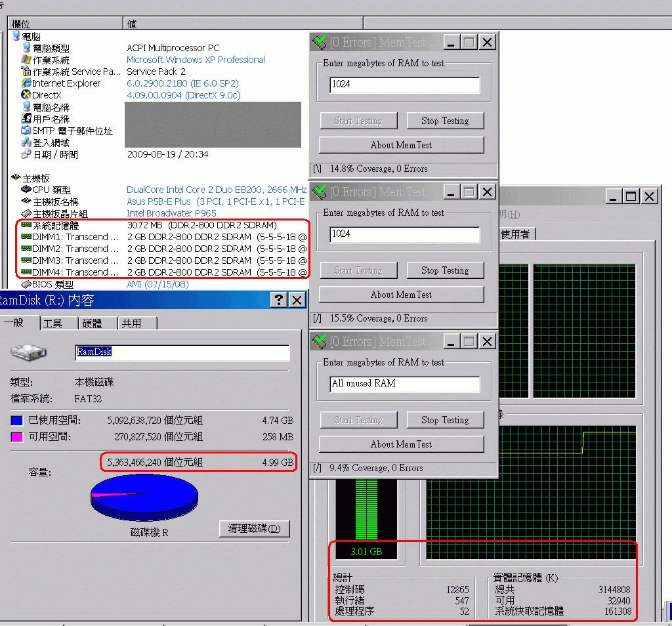The width and height of the screenshot is (672, 626).
Task: Click the BIOS 類型 chip icon
Action: (26, 283)
